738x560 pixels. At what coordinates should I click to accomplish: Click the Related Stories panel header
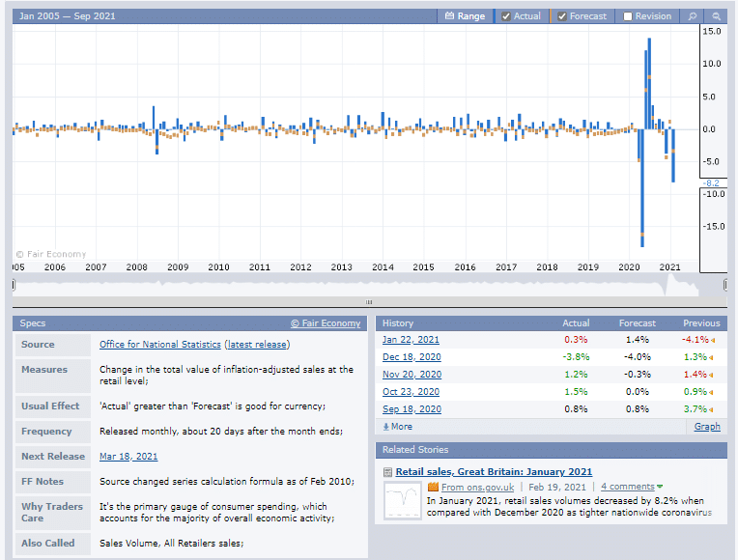[x=552, y=450]
